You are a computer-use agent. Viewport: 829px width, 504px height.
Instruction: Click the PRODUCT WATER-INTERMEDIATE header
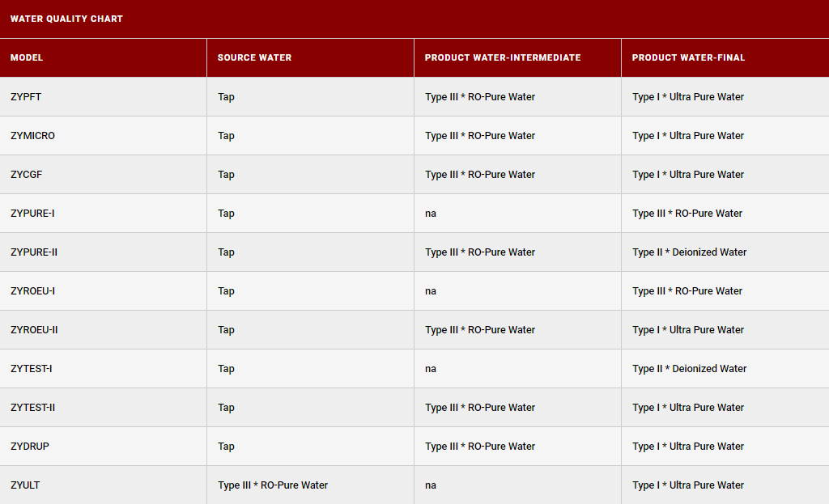point(502,57)
